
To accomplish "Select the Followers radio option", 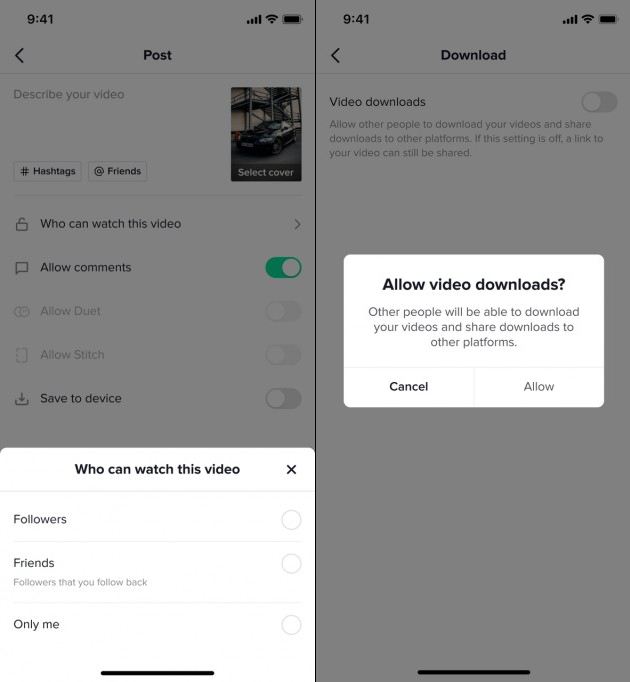I will tap(291, 519).
